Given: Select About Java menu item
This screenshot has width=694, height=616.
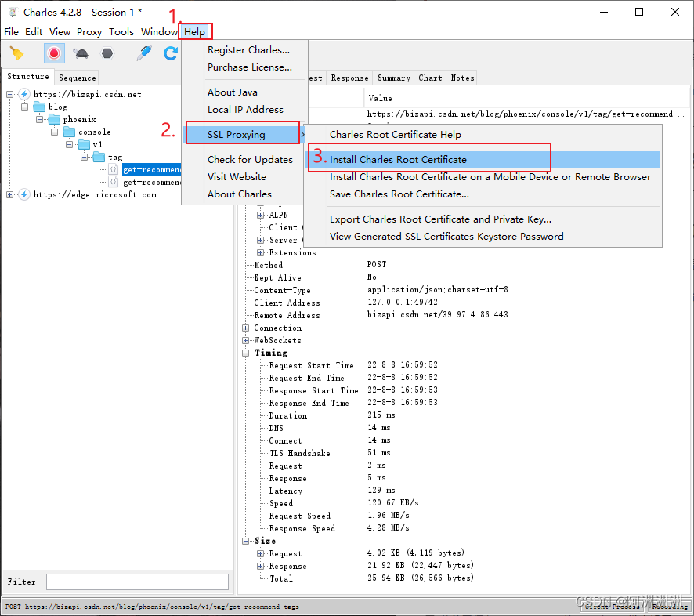Looking at the screenshot, I should coord(233,92).
